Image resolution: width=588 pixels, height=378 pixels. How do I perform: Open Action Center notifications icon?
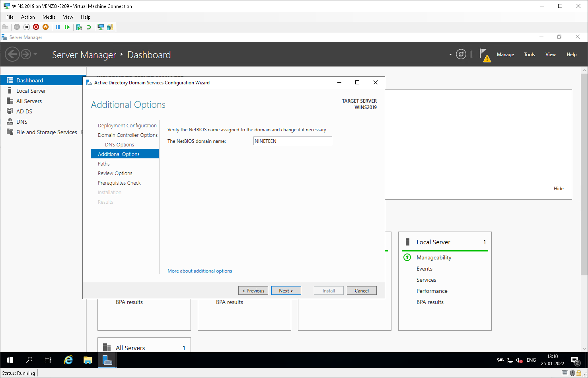[575, 360]
